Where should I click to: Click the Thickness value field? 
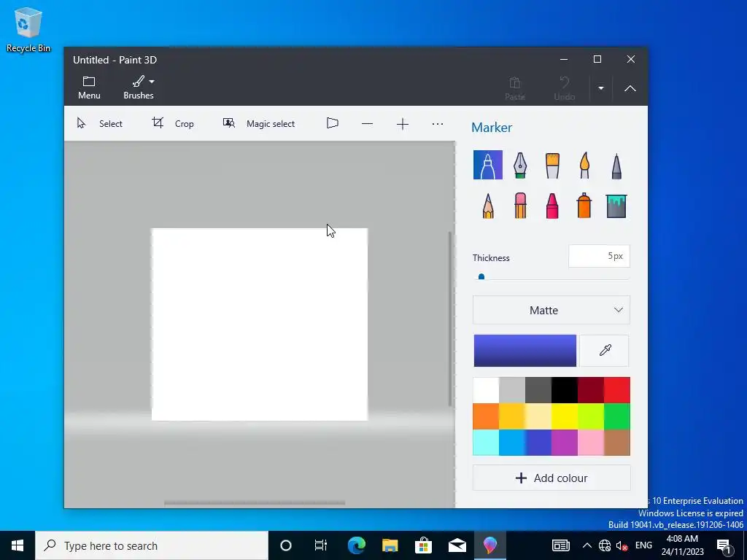click(599, 256)
